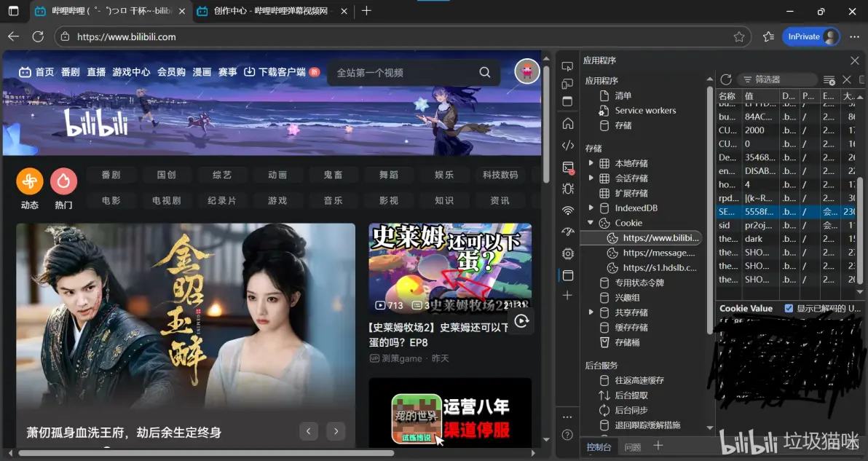Collapse the Cookie tree node
The image size is (868, 461).
click(x=591, y=223)
